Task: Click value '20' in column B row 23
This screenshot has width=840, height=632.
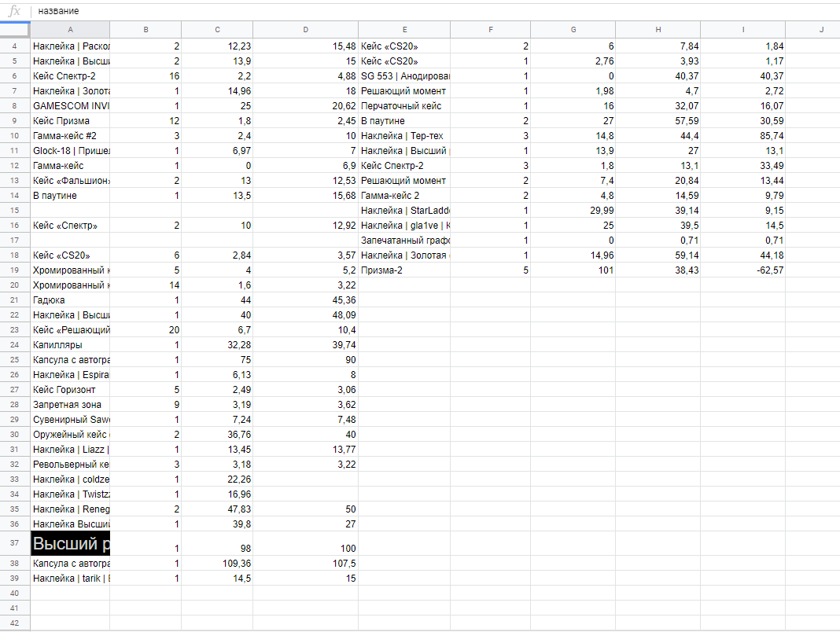Action: pos(174,330)
